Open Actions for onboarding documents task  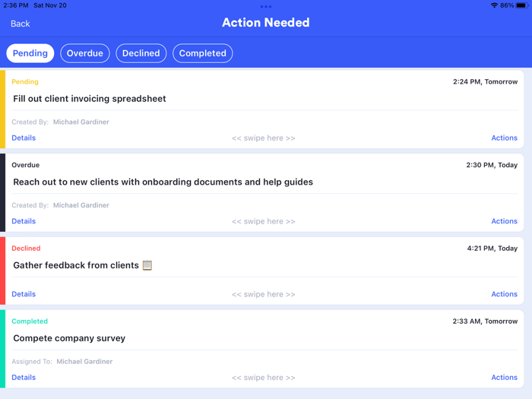pyautogui.click(x=504, y=221)
